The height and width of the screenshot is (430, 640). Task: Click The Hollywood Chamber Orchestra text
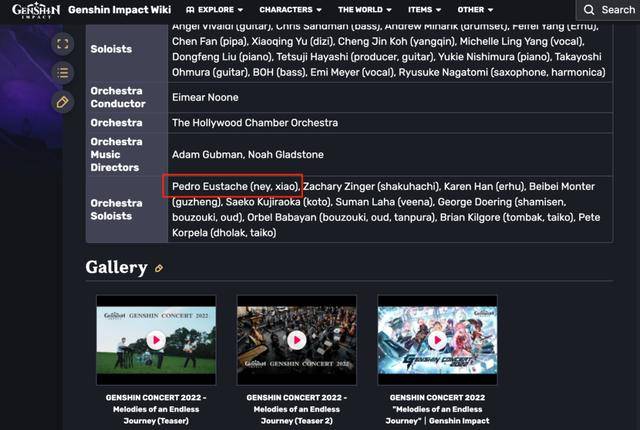[x=255, y=123]
